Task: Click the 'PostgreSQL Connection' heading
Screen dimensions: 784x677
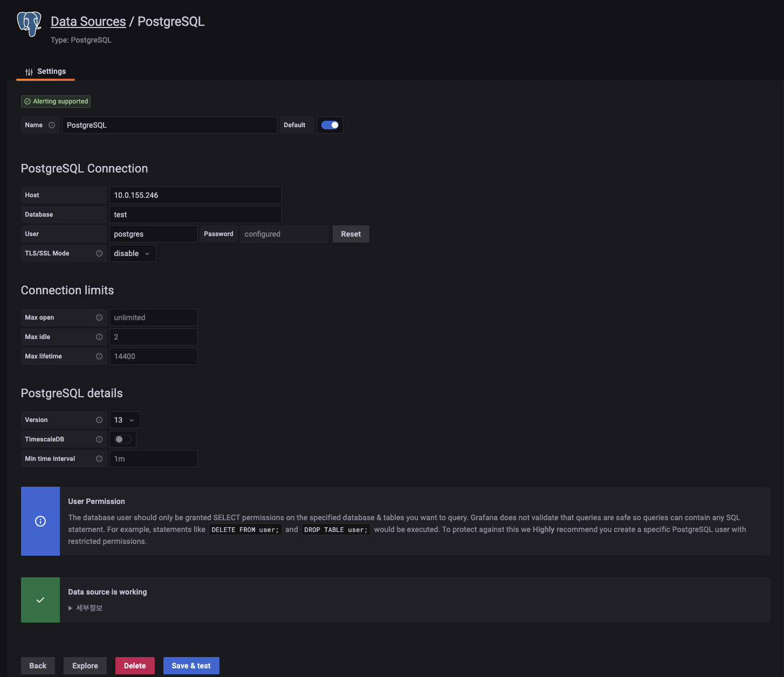Action: point(85,168)
